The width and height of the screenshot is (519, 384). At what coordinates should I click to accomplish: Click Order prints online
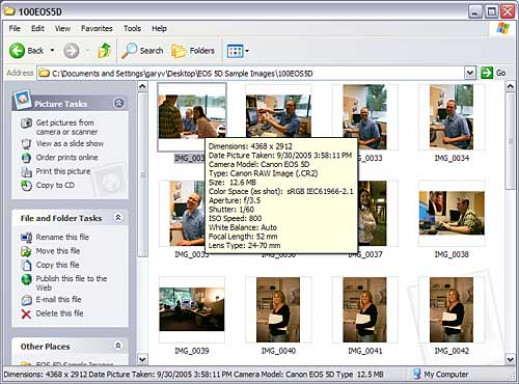click(x=67, y=157)
